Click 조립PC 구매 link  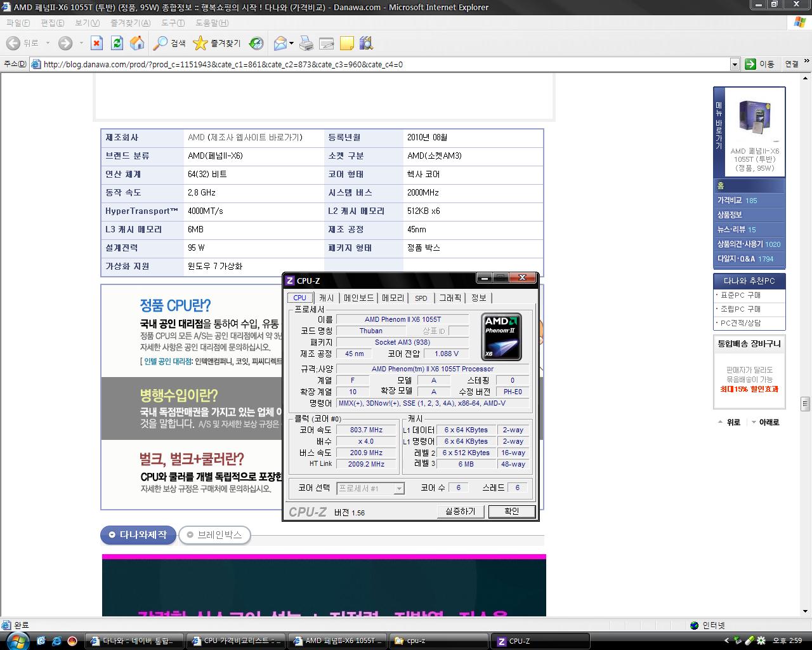[741, 309]
